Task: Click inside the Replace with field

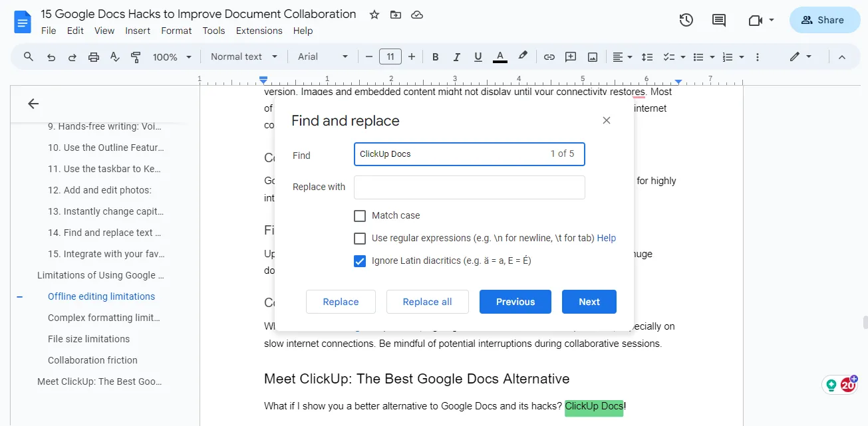Action: (x=469, y=187)
